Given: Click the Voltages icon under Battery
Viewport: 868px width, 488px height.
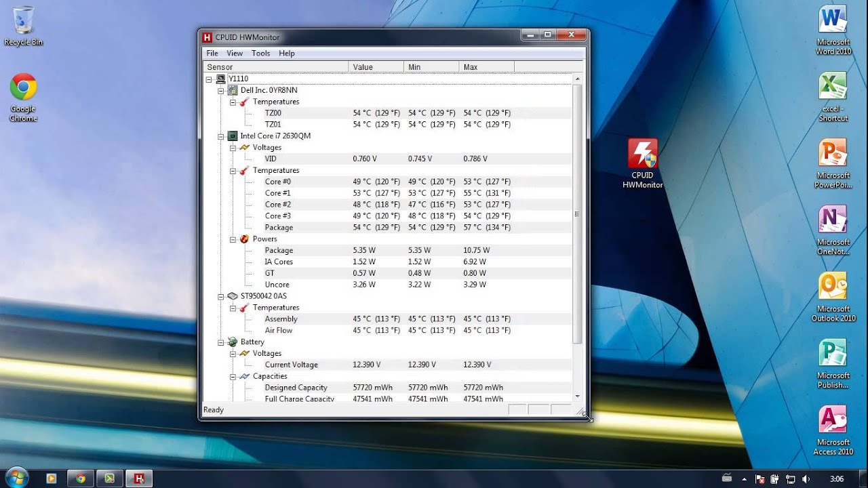Looking at the screenshot, I should click(x=244, y=353).
